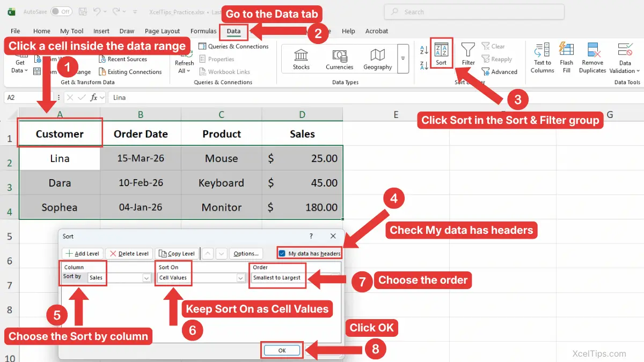Click Remove Duplicates
The width and height of the screenshot is (644, 362).
592,58
